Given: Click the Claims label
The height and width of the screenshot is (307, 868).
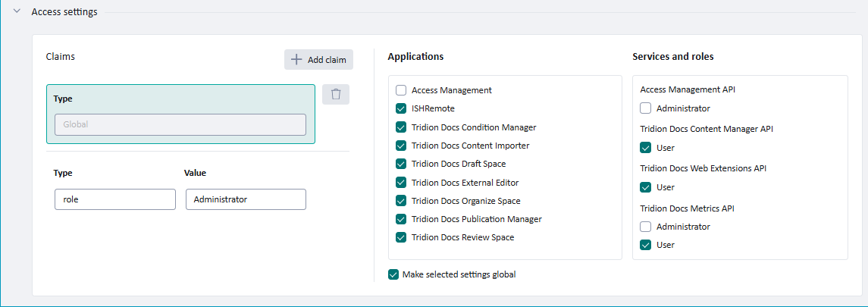Looking at the screenshot, I should (x=61, y=56).
